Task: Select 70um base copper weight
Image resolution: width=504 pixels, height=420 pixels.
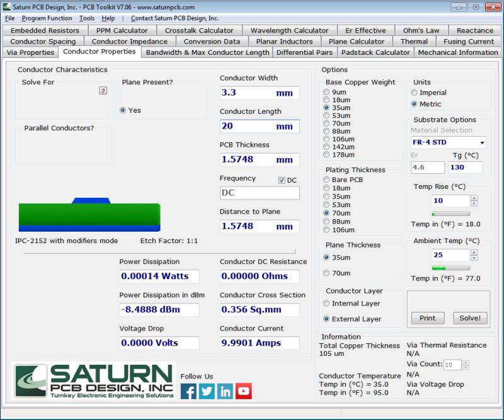Action: pos(326,123)
